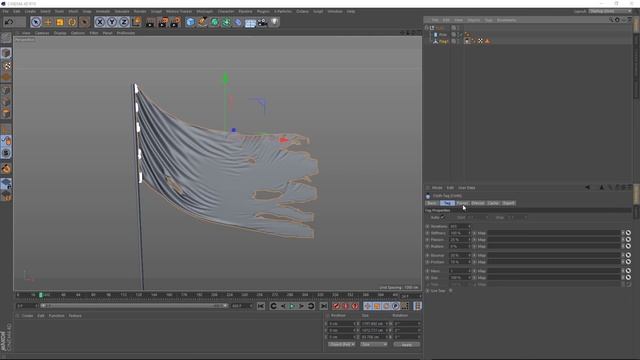
Task: Open the spline pen tool icon
Action: tap(202, 22)
